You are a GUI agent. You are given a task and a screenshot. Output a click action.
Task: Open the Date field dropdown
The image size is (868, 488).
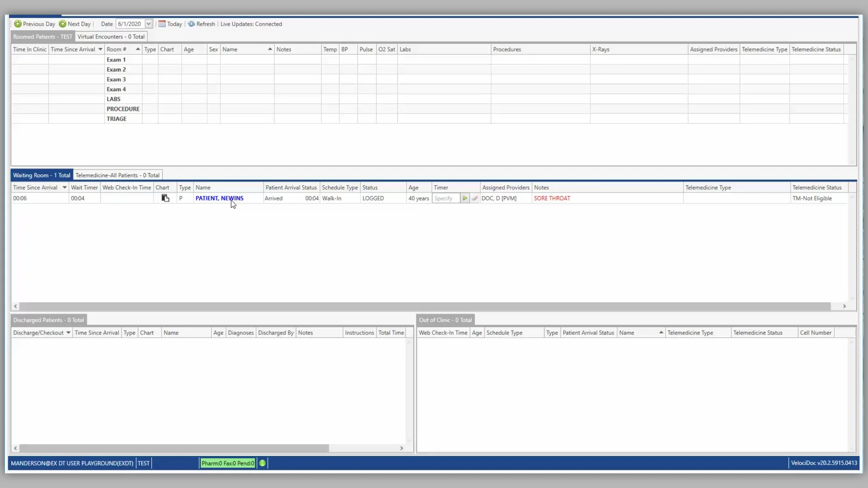[148, 23]
